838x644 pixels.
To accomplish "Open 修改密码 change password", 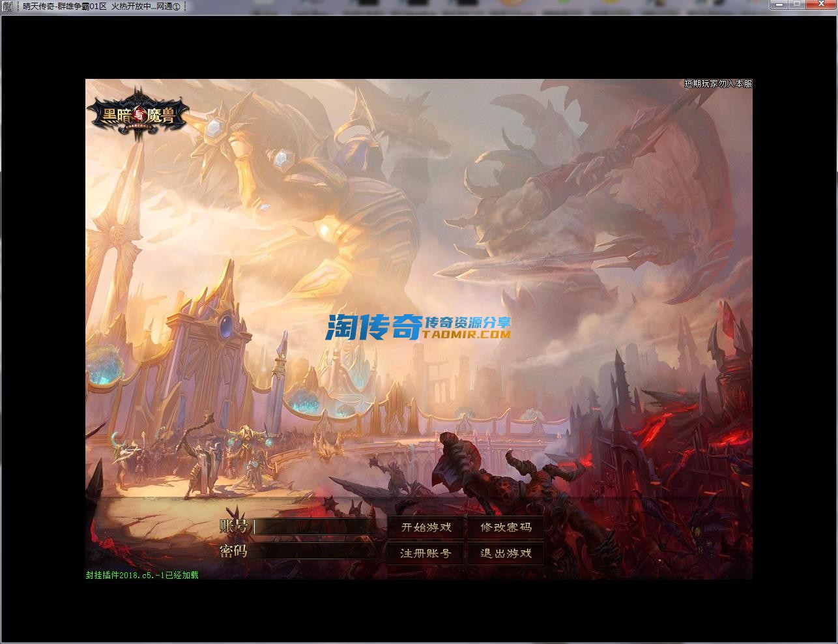I will point(506,527).
